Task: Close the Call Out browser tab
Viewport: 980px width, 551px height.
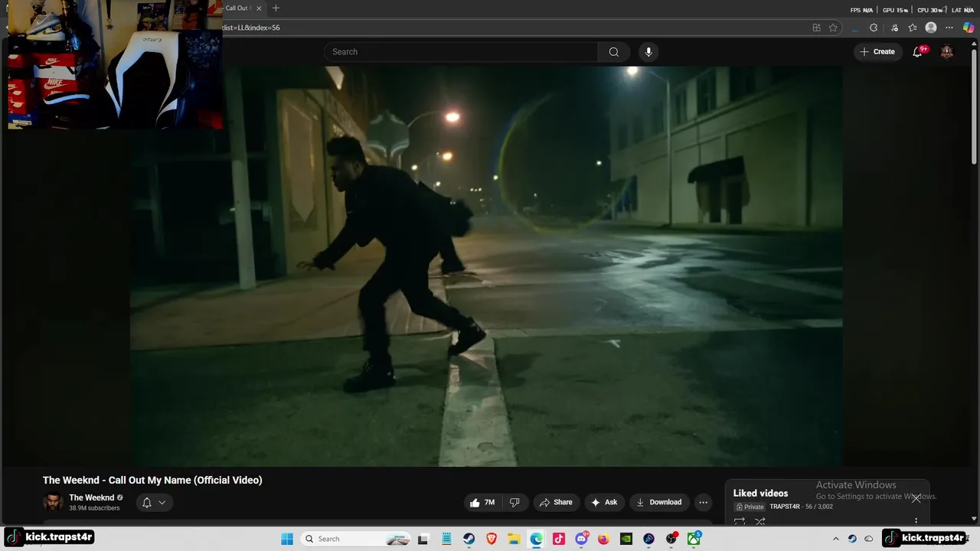Action: pyautogui.click(x=259, y=8)
